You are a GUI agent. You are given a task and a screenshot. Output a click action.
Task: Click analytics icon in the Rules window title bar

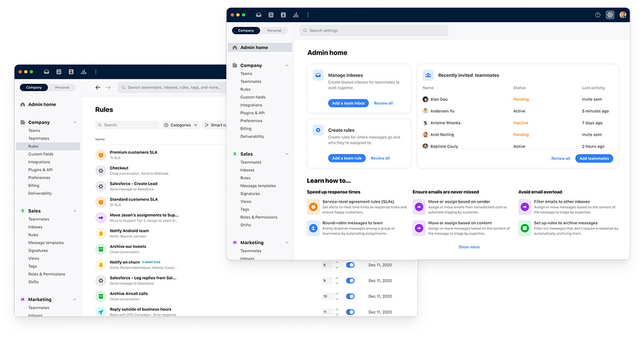tap(84, 72)
